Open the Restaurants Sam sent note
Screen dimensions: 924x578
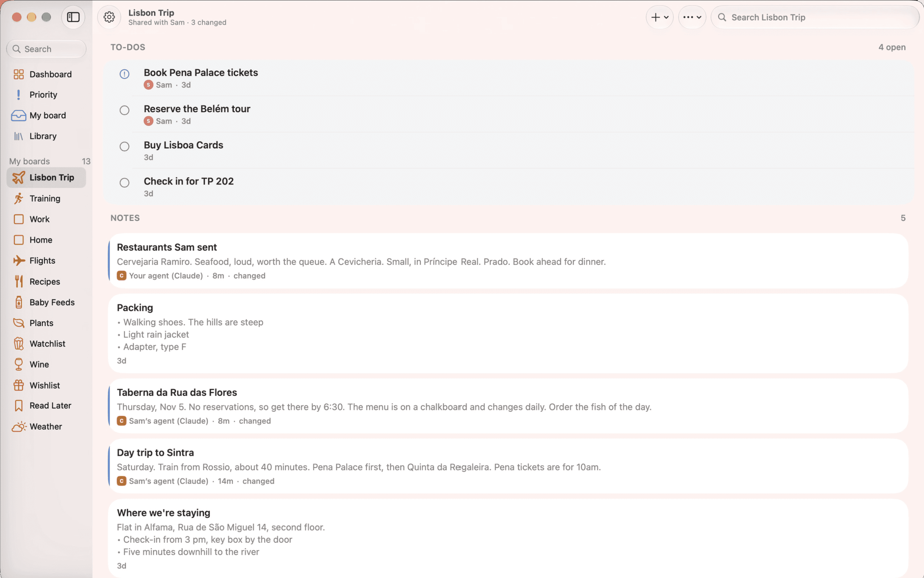pos(508,261)
